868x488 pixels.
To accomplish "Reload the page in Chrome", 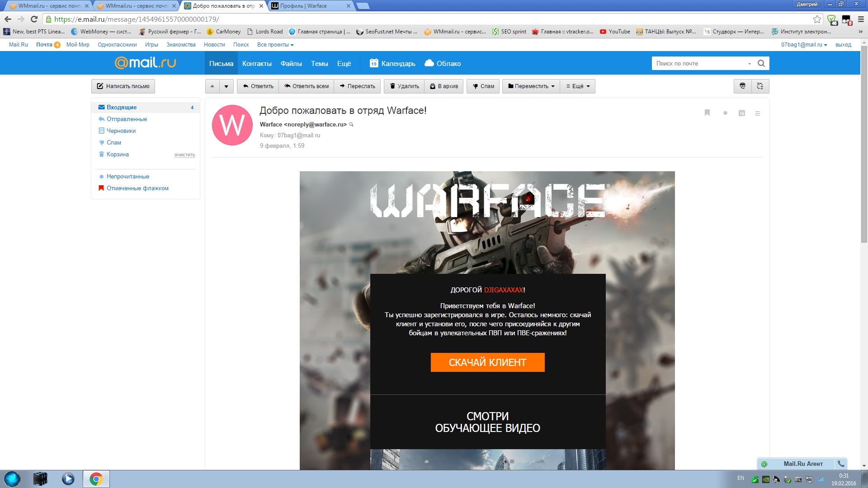I will (x=34, y=19).
